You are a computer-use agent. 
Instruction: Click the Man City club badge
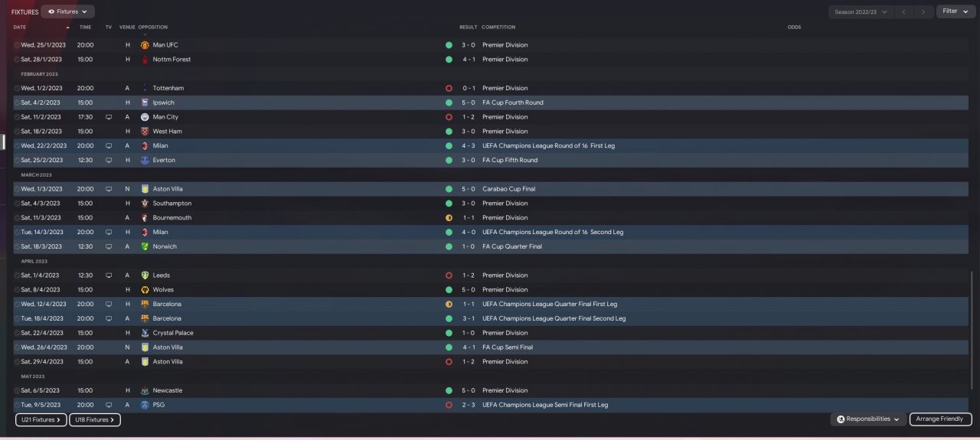tap(145, 117)
